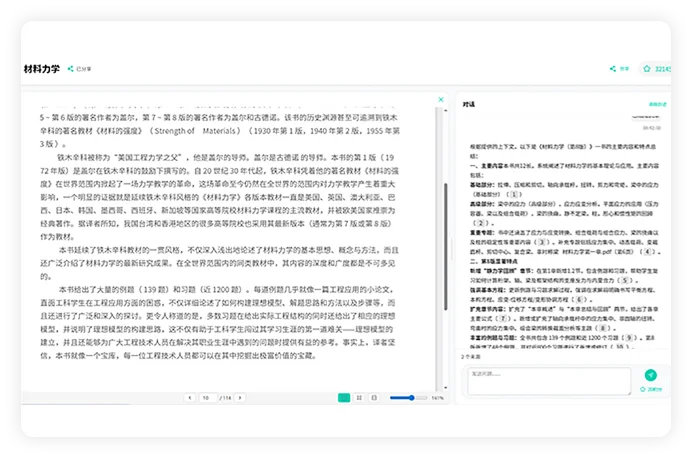
Task: Open citation reference 6 in the chat answer
Action: click(579, 300)
